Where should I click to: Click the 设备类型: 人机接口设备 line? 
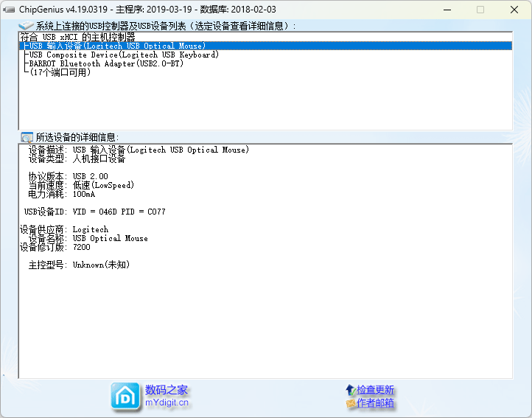[77, 159]
